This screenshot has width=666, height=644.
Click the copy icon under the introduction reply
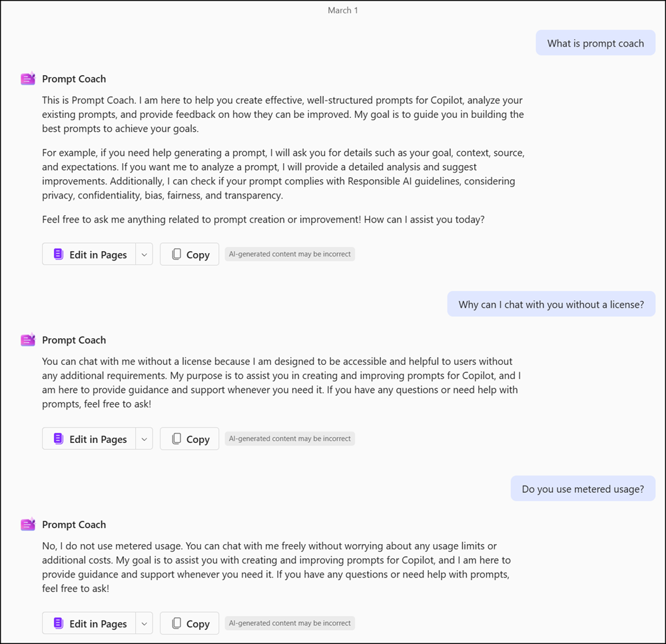point(176,254)
